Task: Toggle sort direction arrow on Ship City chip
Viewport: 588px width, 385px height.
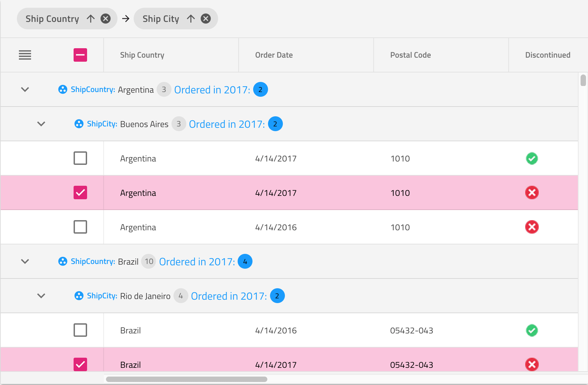Action: tap(191, 19)
